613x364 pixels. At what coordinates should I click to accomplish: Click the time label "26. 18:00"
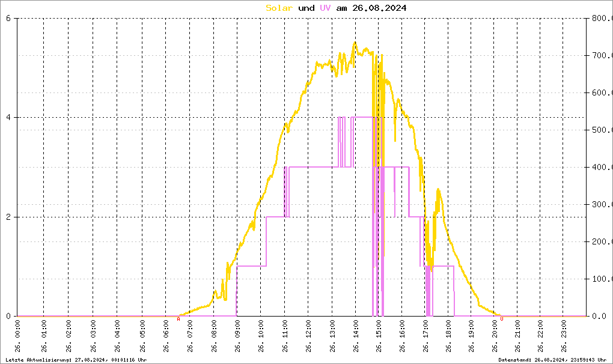pos(448,336)
